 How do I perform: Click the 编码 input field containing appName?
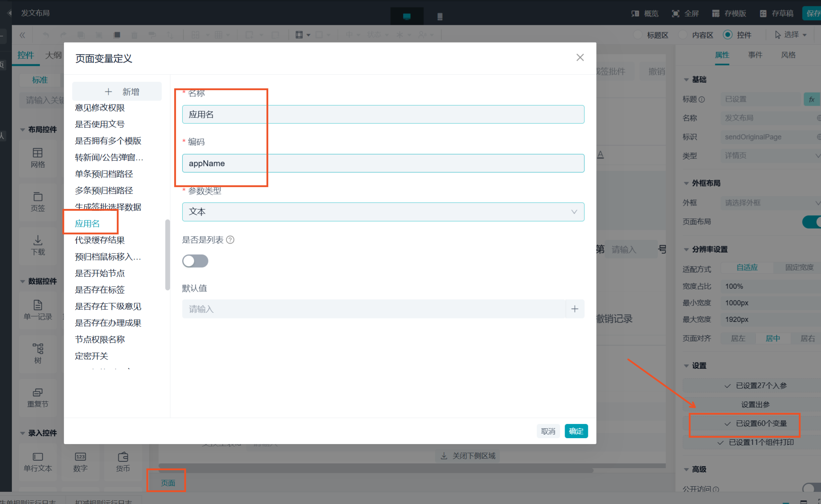(383, 163)
